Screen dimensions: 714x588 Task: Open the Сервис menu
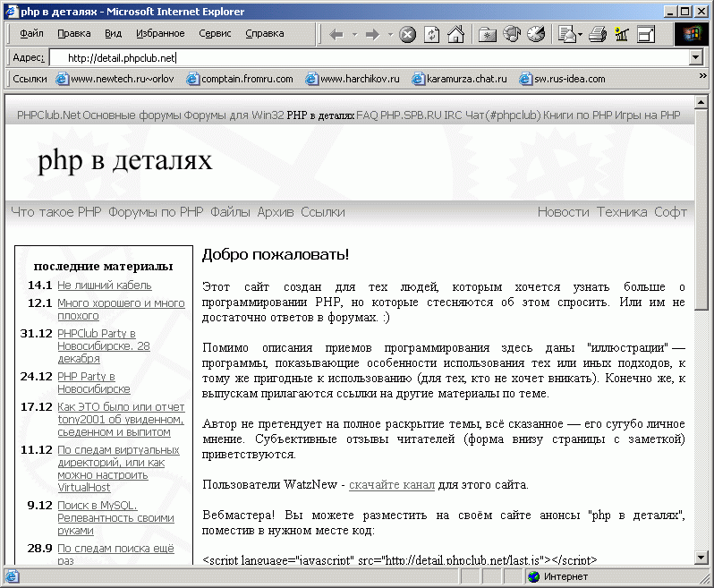[215, 33]
